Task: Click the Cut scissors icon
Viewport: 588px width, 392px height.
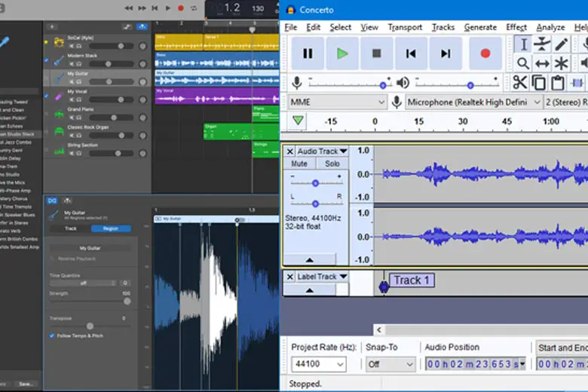Action: pyautogui.click(x=519, y=83)
